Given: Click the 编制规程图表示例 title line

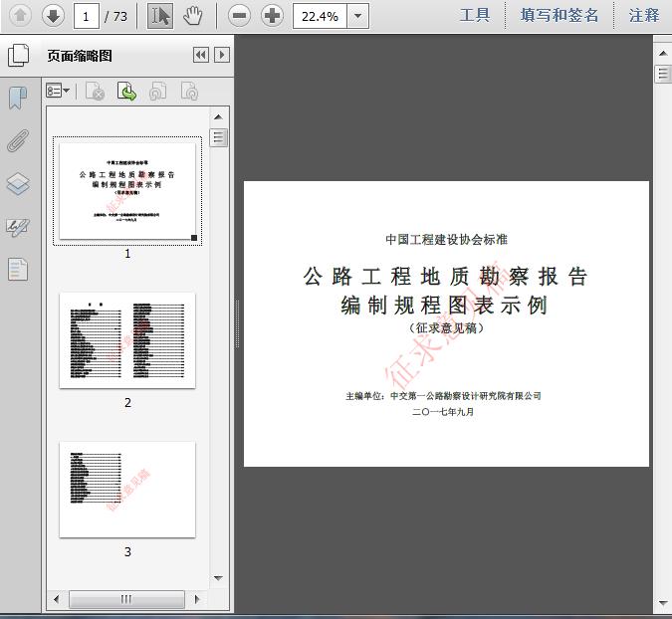Looking at the screenshot, I should click(x=444, y=306).
